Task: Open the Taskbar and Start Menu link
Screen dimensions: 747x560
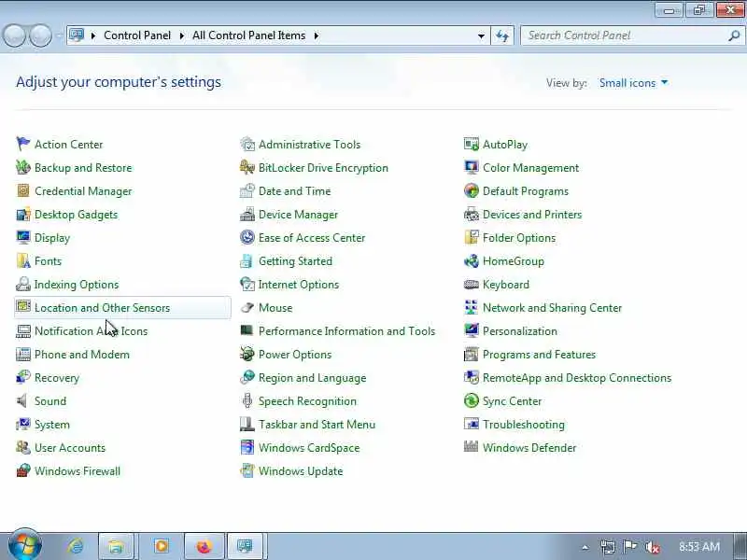Action: pyautogui.click(x=317, y=425)
